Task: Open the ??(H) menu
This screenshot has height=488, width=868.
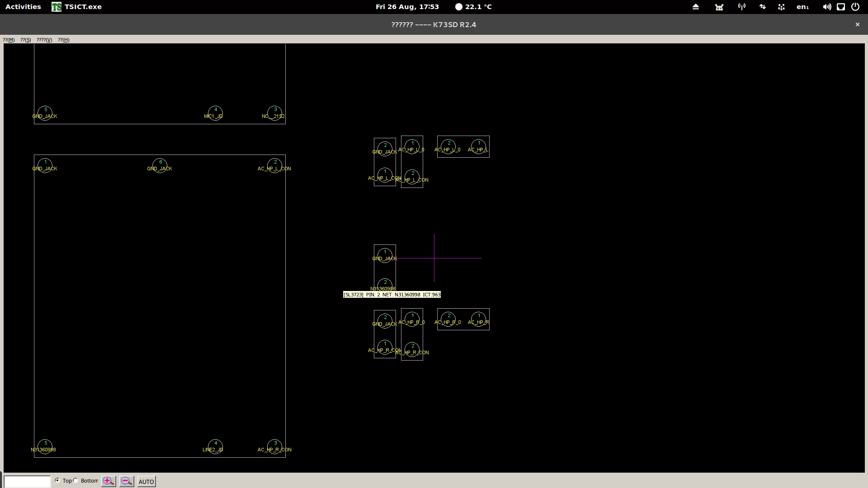Action: pyautogui.click(x=64, y=40)
